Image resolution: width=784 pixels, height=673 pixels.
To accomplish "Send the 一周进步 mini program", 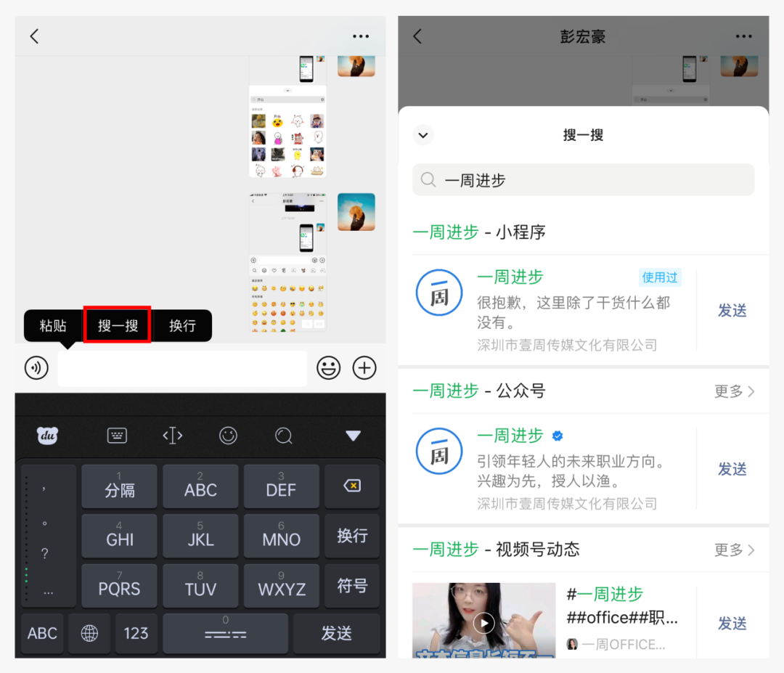I will click(x=732, y=311).
